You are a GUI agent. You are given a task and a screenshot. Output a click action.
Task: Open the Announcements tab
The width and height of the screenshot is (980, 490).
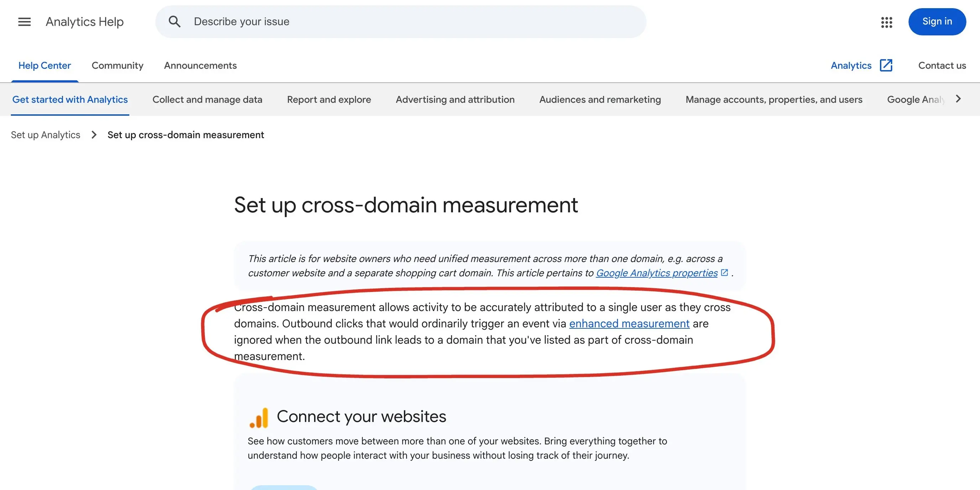(x=200, y=66)
